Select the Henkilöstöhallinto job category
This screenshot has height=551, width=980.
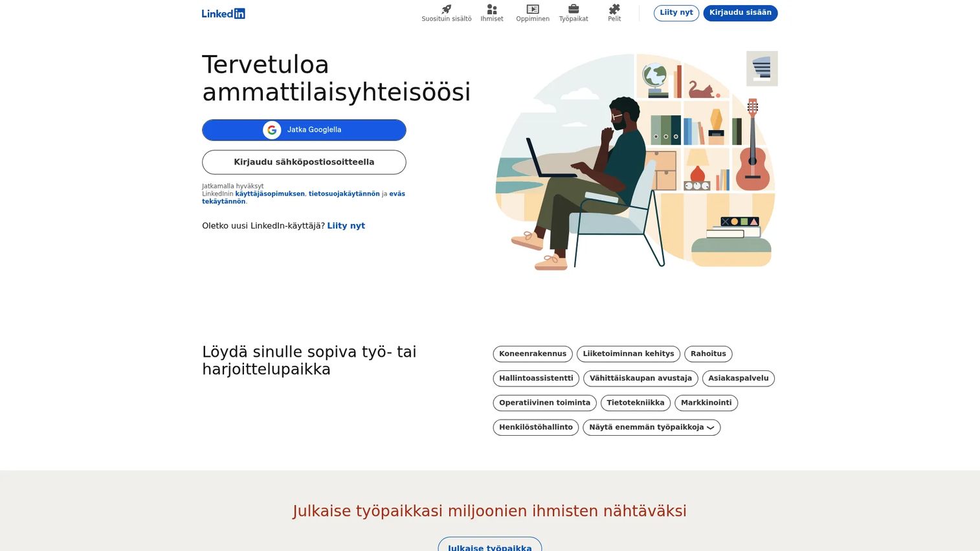(x=536, y=428)
